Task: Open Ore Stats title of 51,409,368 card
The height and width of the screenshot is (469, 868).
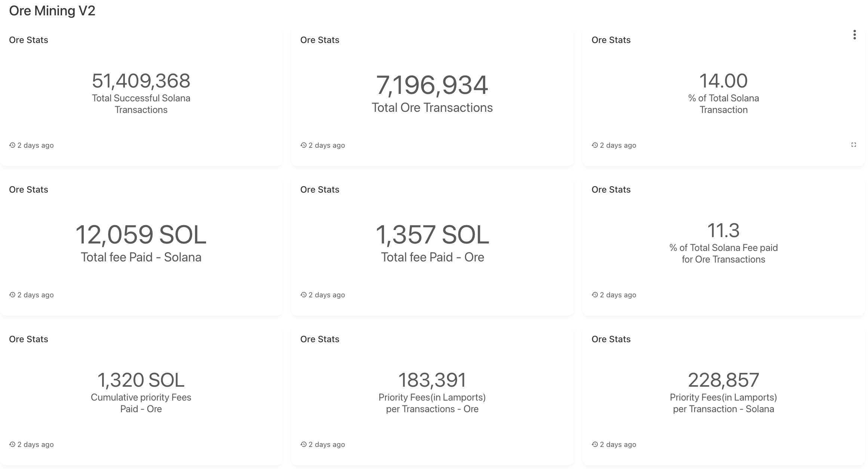Action: pos(28,40)
